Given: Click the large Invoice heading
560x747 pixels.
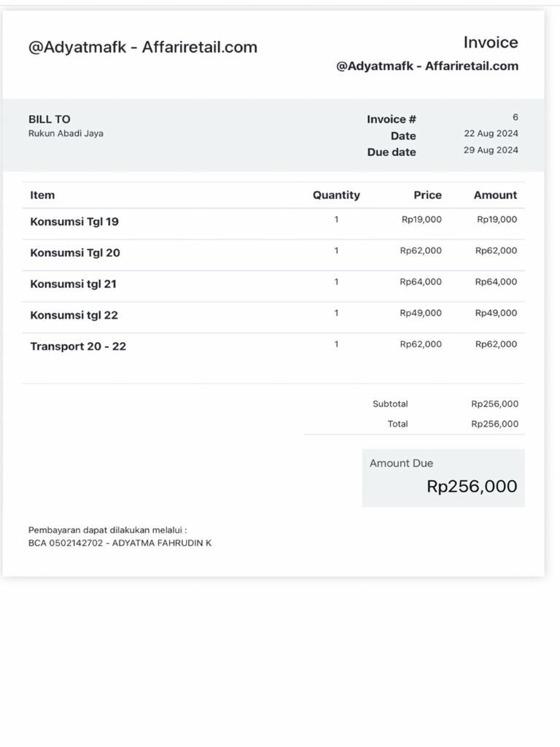Looking at the screenshot, I should (x=491, y=42).
